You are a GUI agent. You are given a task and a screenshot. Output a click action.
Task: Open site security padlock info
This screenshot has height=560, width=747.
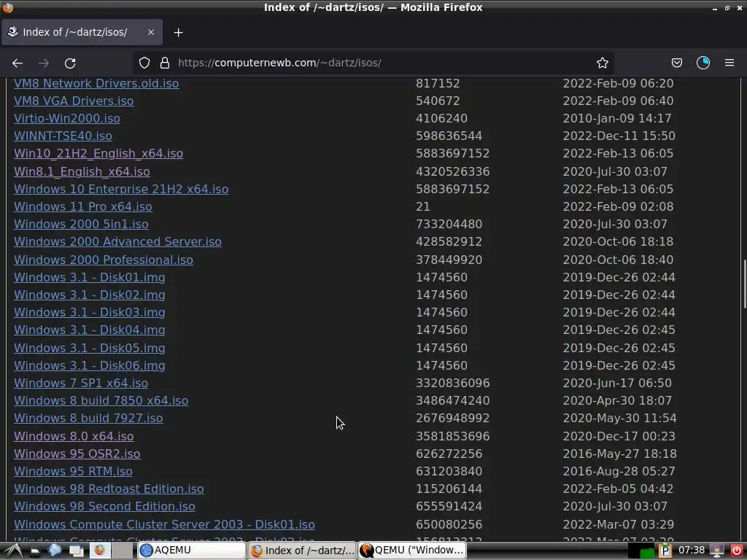pyautogui.click(x=165, y=63)
